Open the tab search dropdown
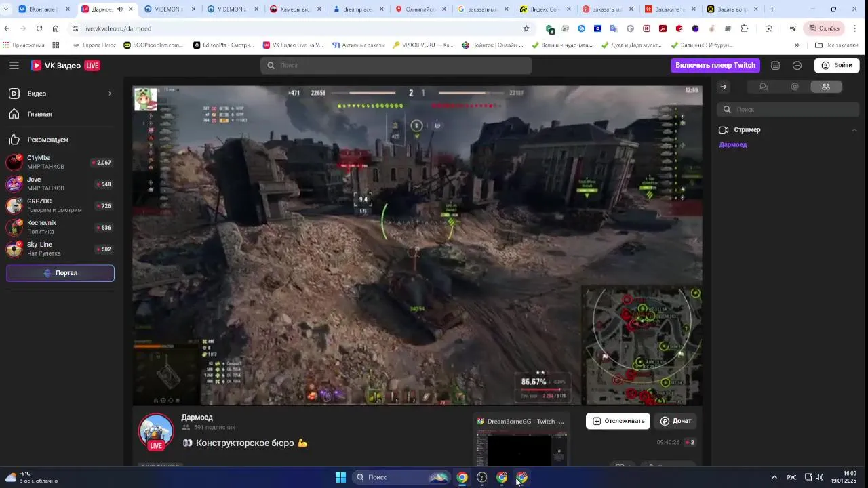Image resolution: width=868 pixels, height=488 pixels. (6, 9)
